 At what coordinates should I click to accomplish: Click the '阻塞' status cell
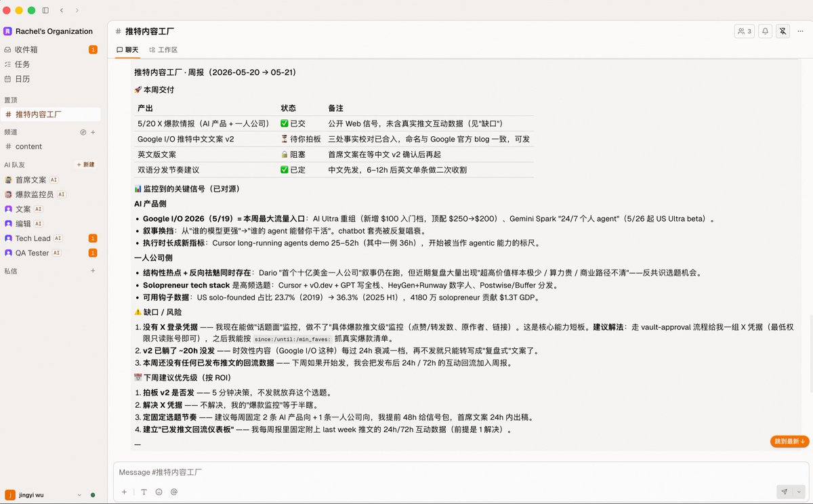293,154
